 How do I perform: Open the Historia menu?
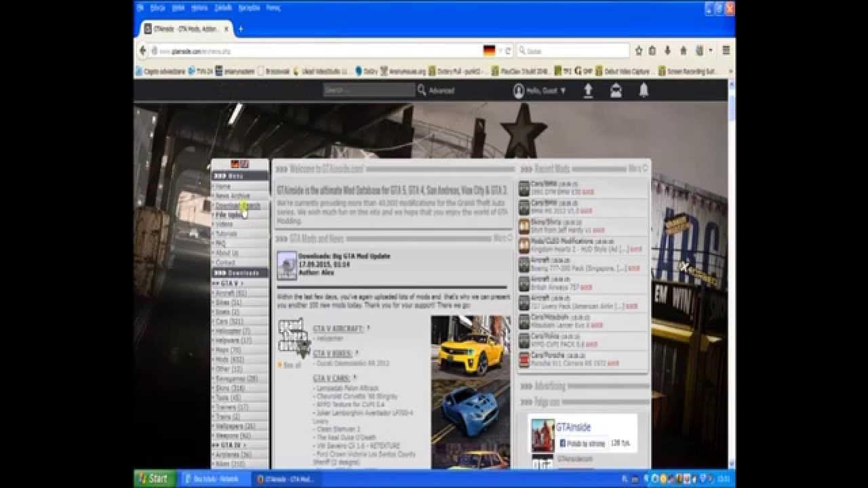(199, 7)
